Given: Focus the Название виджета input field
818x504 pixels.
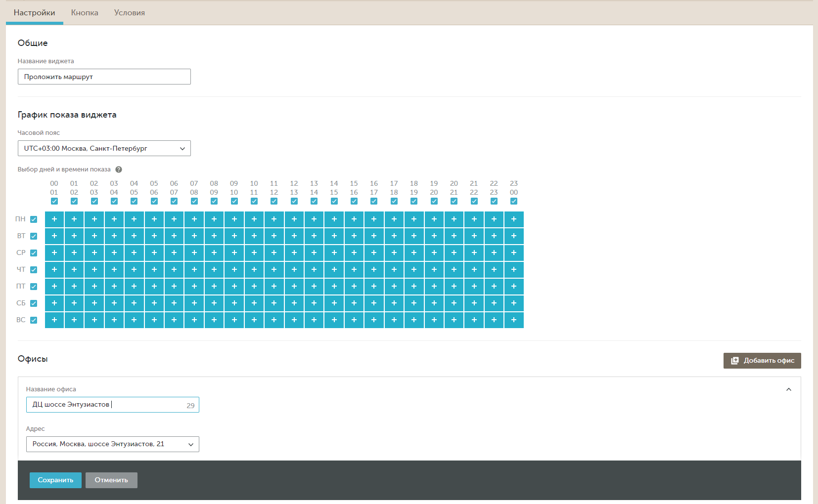Looking at the screenshot, I should [x=104, y=77].
